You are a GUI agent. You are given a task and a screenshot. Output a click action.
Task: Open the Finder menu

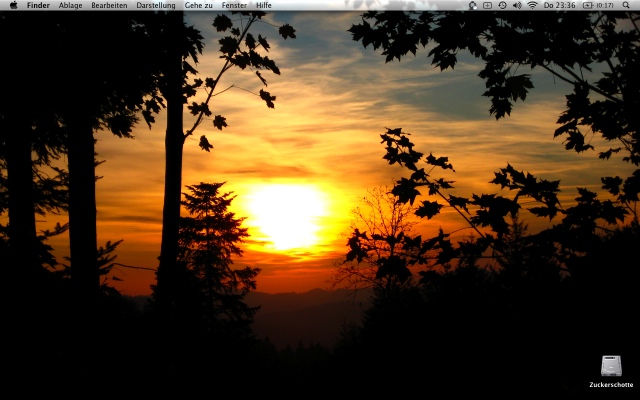tap(38, 5)
